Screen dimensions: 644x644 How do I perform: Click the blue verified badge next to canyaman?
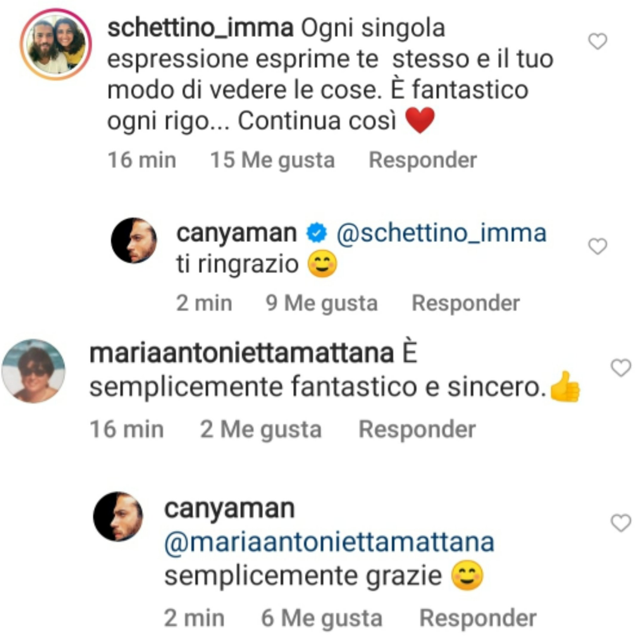(x=316, y=233)
